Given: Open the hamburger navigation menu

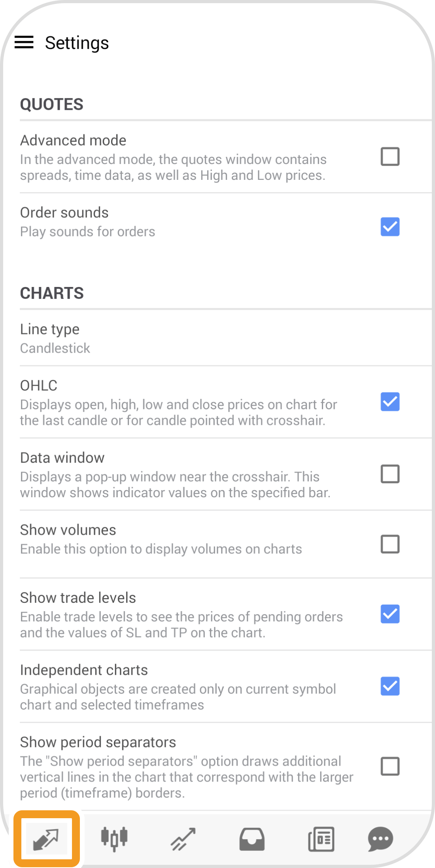Looking at the screenshot, I should click(24, 42).
